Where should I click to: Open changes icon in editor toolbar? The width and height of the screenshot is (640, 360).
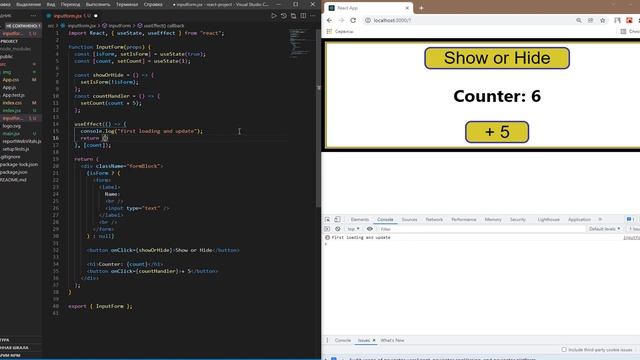tap(293, 16)
